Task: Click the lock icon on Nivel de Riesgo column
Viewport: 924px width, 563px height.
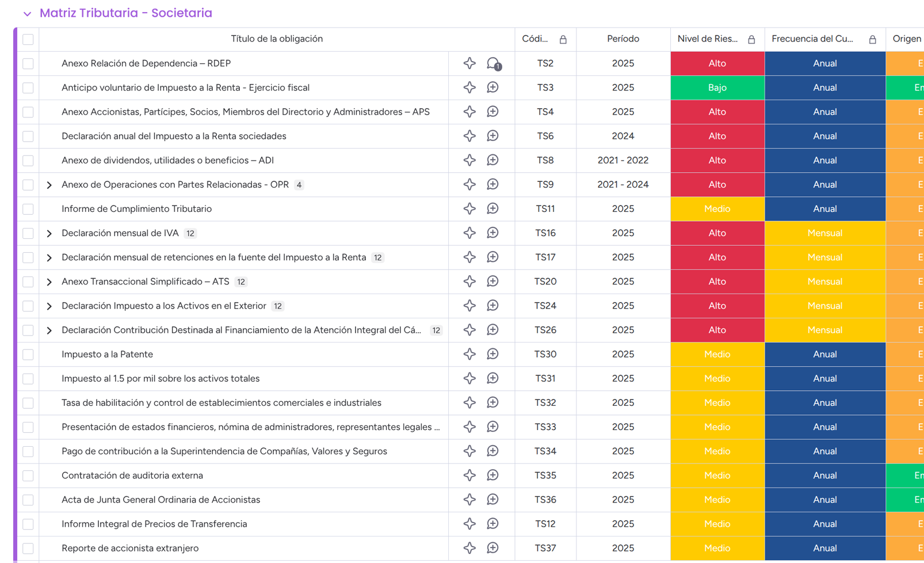Action: [751, 39]
